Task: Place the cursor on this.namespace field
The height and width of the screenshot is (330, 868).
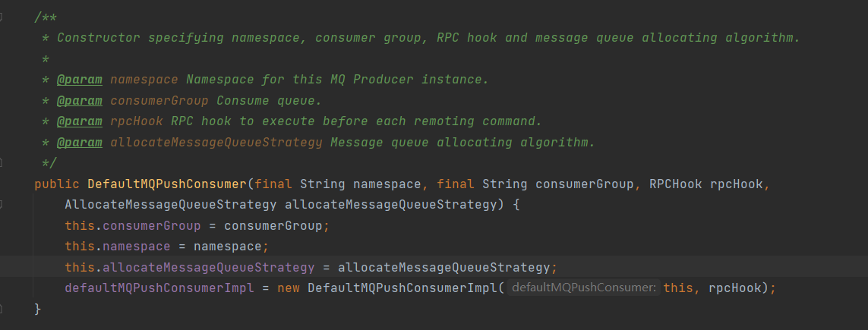Action: 133,247
